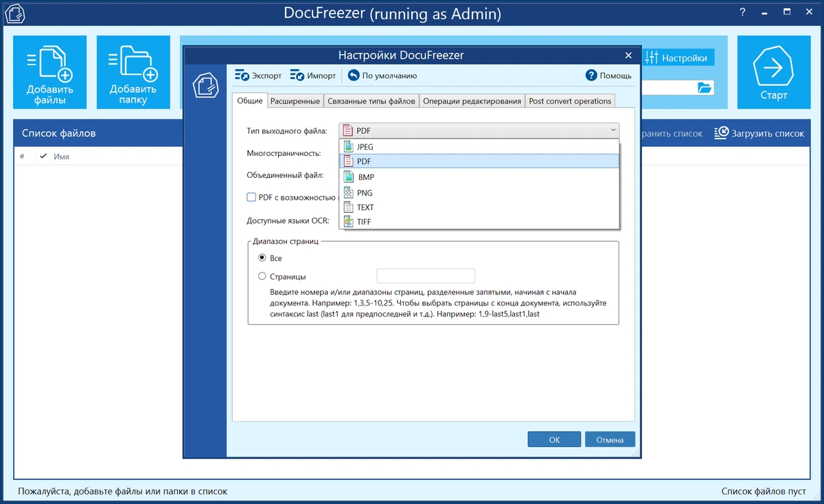
Task: Click 'По умолчанию' text label
Action: (x=389, y=76)
